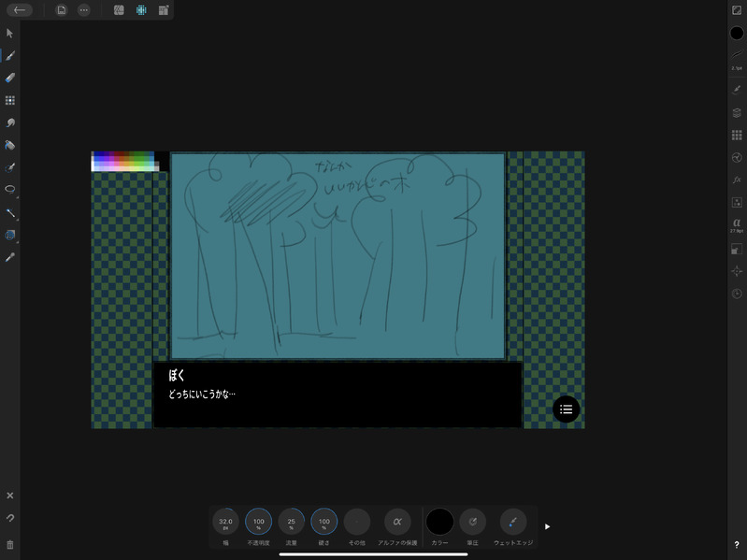Toggle アルファの保護 protect alpha
The height and width of the screenshot is (560, 747).
click(397, 522)
